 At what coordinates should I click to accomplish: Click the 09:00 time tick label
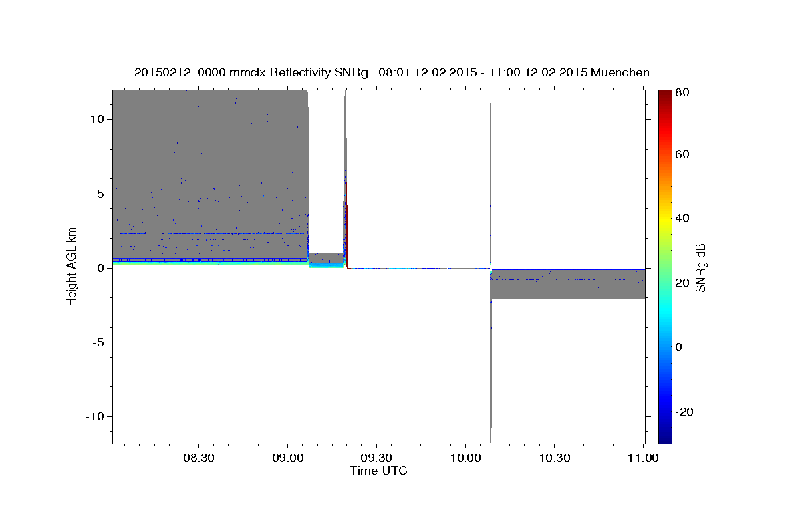coord(288,458)
